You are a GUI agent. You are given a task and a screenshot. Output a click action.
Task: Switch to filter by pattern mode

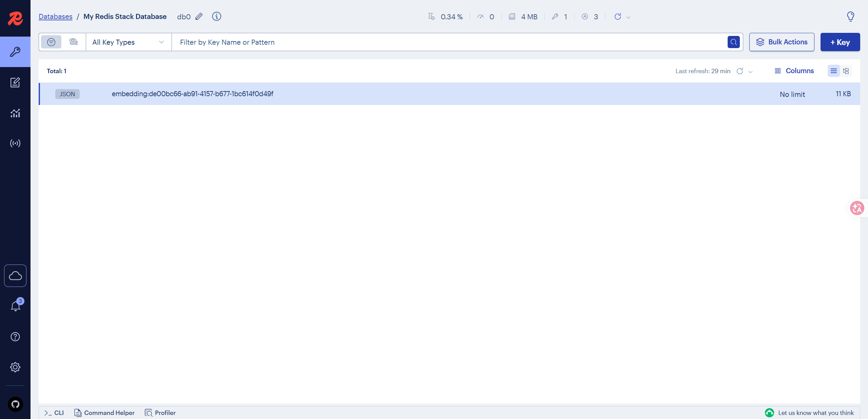(51, 42)
